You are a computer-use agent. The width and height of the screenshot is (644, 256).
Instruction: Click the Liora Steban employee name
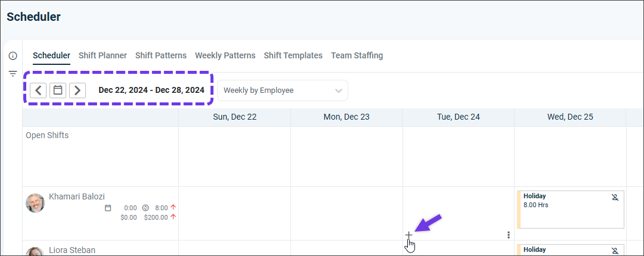point(72,250)
